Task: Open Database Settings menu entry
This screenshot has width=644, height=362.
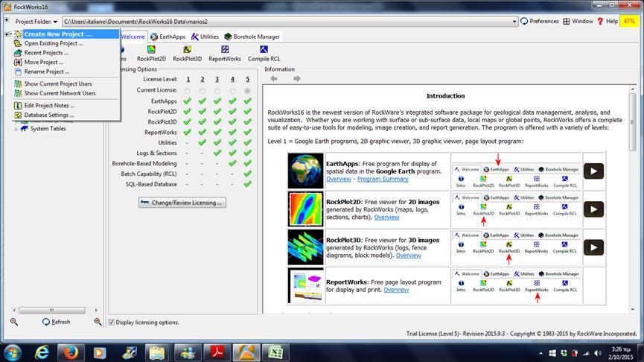Action: point(66,115)
